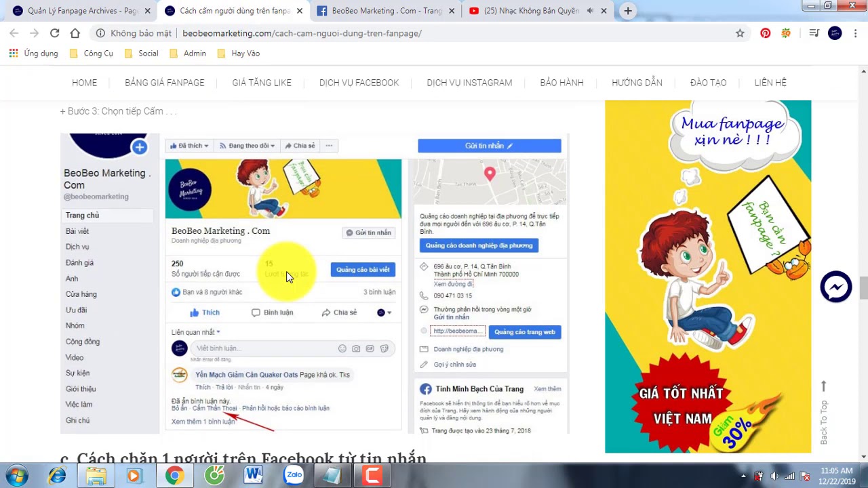868x488 pixels.
Task: Open the Social bookmarks folder
Action: (x=141, y=53)
